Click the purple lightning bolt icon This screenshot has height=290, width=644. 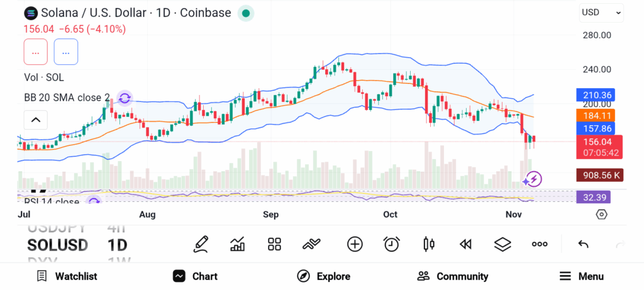click(533, 180)
